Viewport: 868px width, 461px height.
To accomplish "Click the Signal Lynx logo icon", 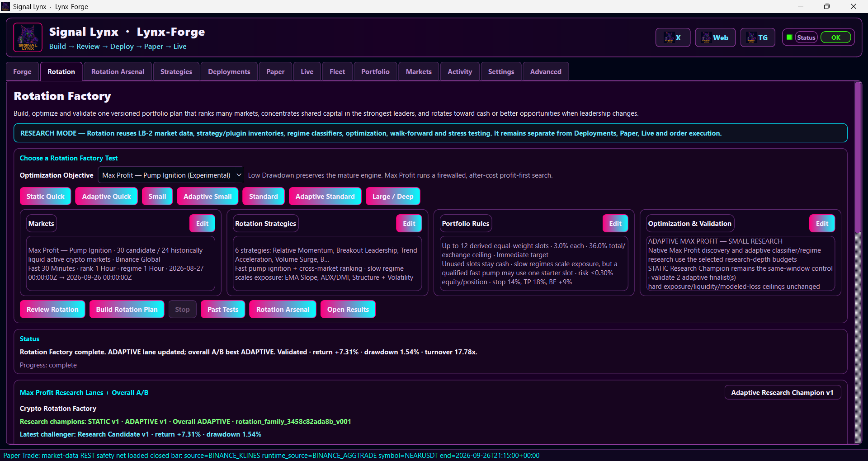I will (28, 38).
